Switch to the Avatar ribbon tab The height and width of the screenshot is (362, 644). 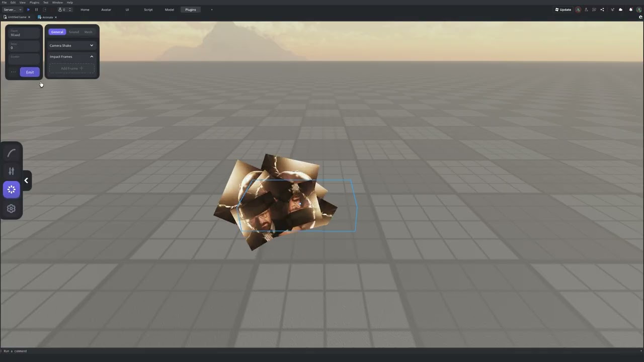tap(106, 10)
